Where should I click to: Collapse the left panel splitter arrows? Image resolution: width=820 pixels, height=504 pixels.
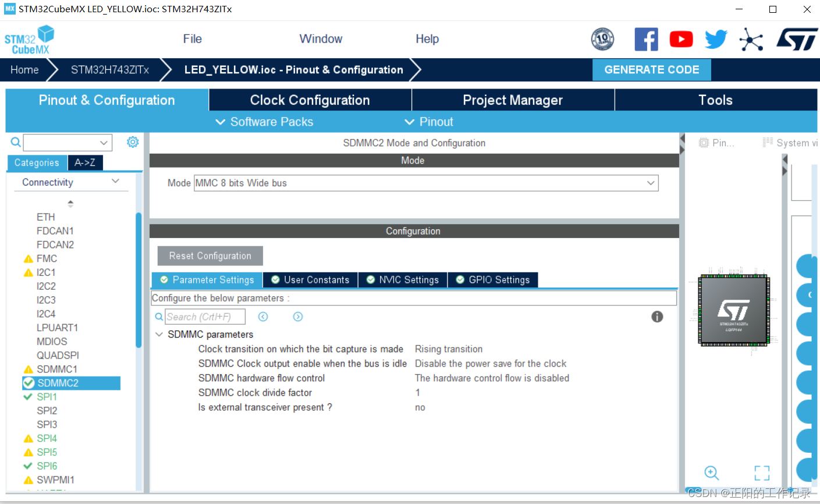click(682, 144)
